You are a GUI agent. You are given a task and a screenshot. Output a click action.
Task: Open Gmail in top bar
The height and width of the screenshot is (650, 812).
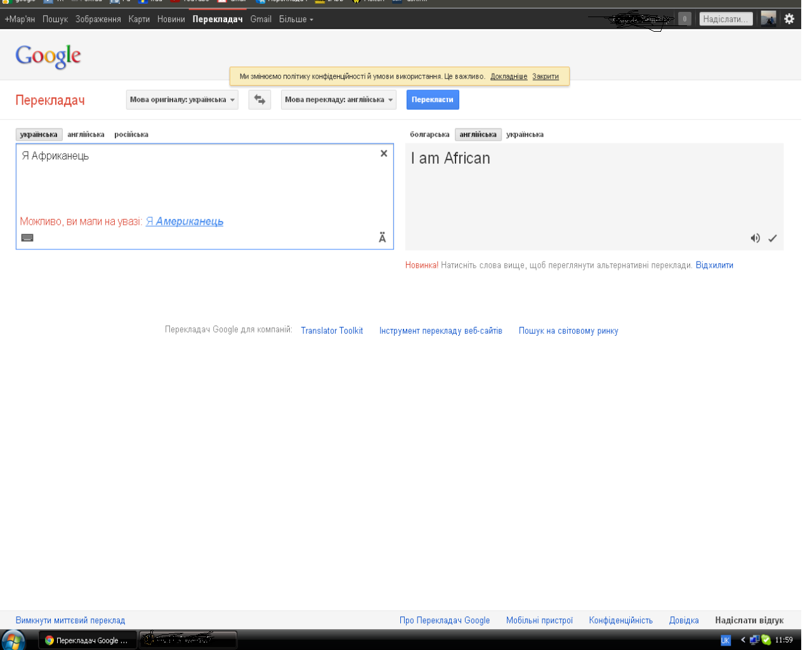point(261,19)
